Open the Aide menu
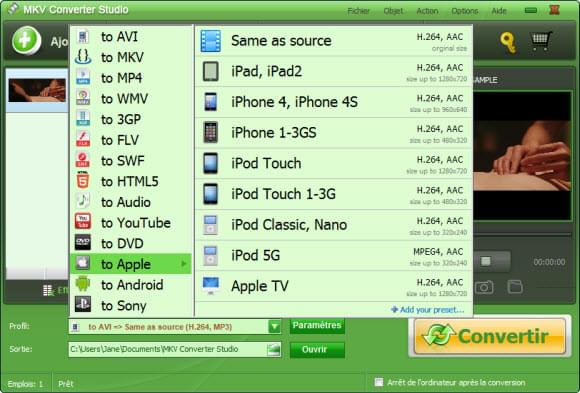Screen dimensions: 580x393 click(x=499, y=11)
